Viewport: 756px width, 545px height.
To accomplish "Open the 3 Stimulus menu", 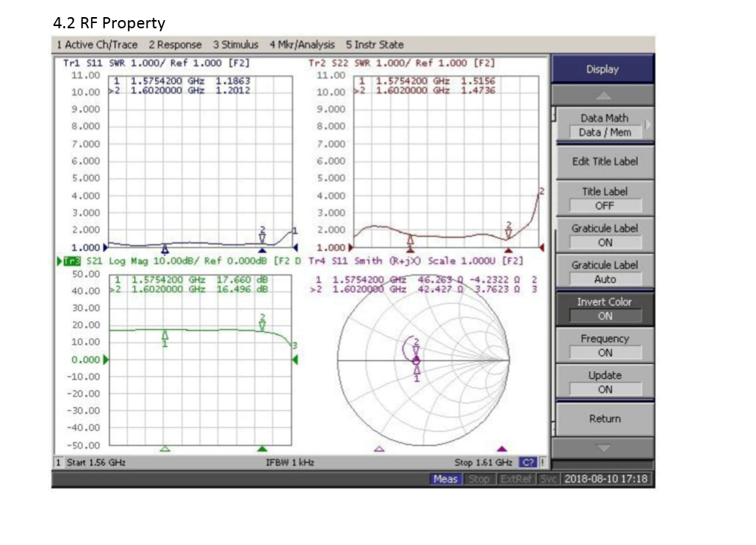I will tap(235, 45).
